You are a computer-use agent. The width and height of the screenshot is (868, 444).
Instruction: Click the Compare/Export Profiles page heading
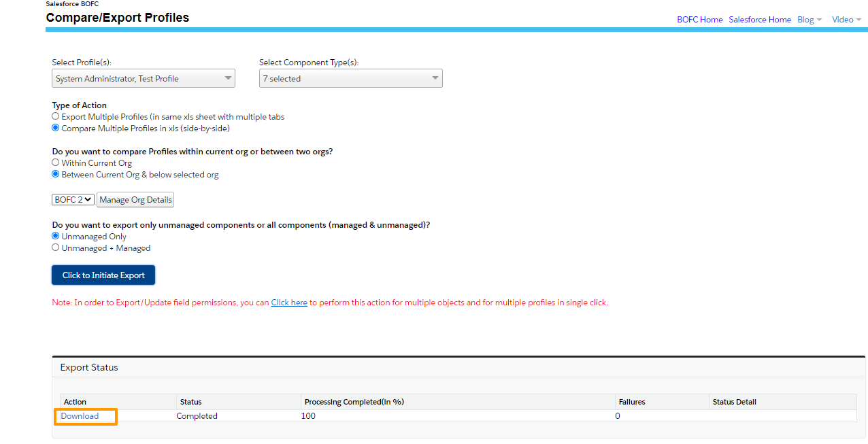tap(118, 18)
